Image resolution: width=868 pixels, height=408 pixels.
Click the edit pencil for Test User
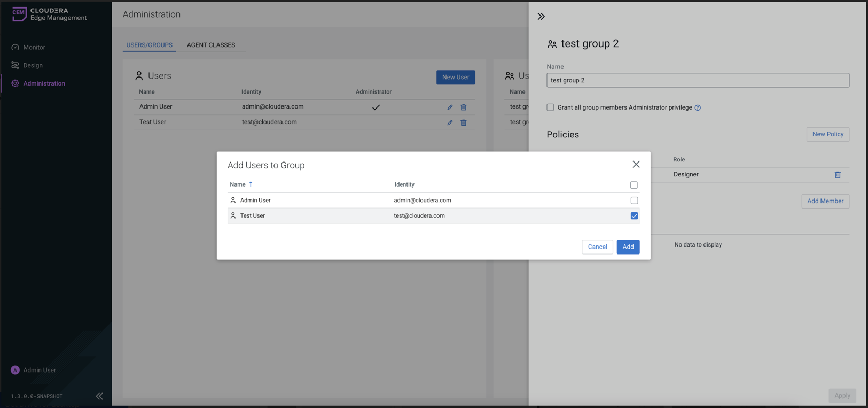(x=450, y=123)
